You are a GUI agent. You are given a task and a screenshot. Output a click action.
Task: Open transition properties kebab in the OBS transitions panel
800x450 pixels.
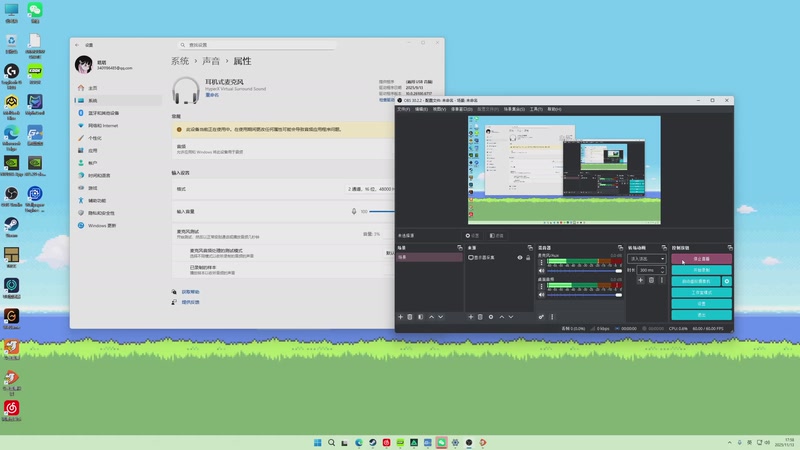pyautogui.click(x=662, y=280)
